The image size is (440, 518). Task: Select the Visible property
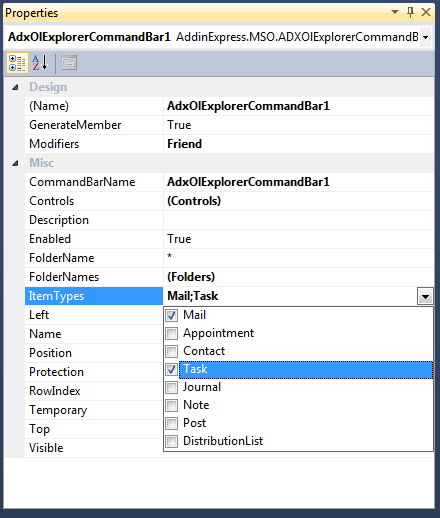(94, 448)
